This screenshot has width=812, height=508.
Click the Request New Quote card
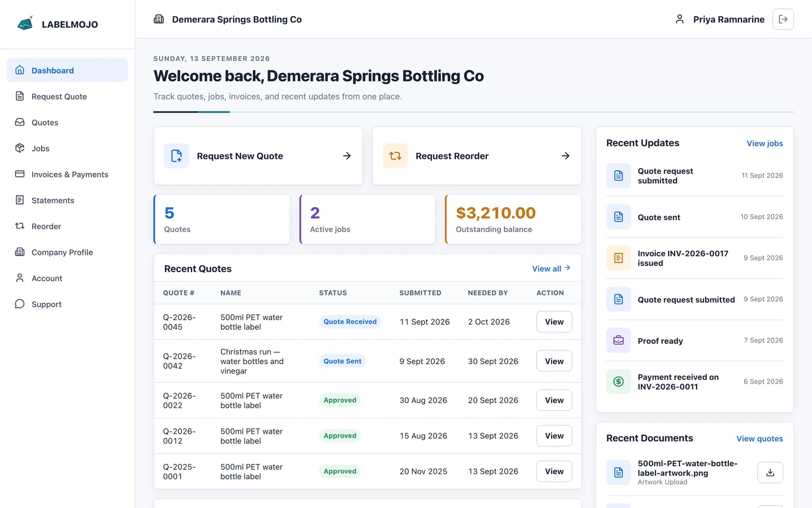point(258,156)
